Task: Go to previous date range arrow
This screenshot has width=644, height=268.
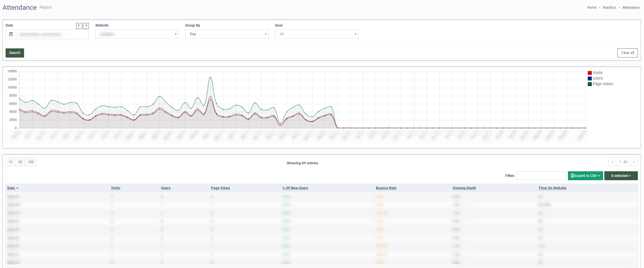Action: coord(79,26)
